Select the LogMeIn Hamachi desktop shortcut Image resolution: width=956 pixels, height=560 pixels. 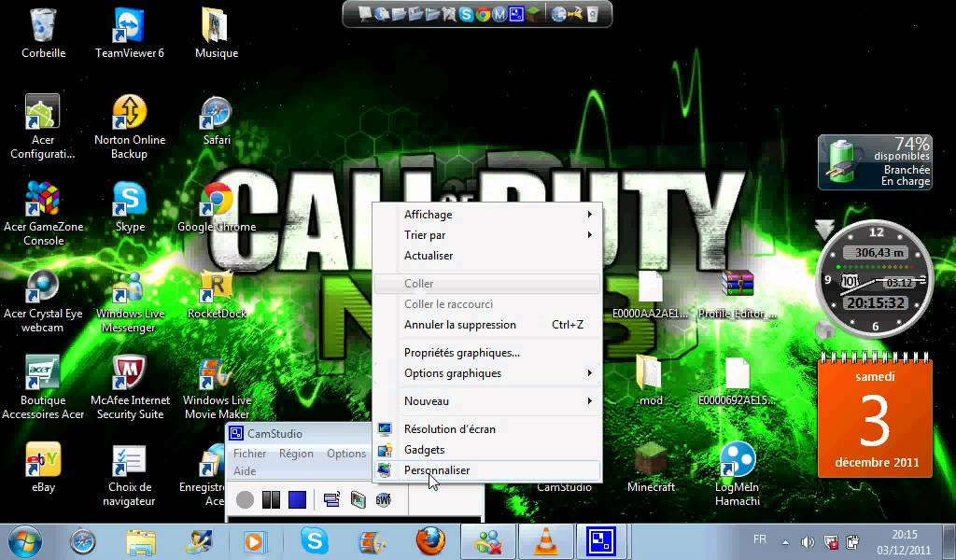tap(738, 474)
